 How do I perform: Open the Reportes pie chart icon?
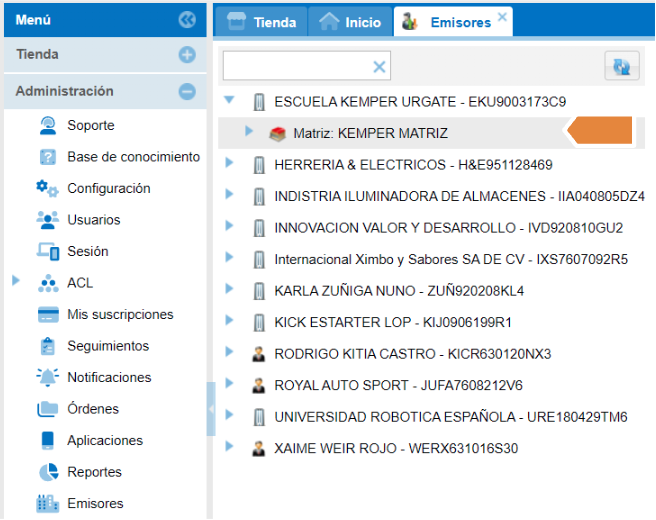click(x=47, y=472)
